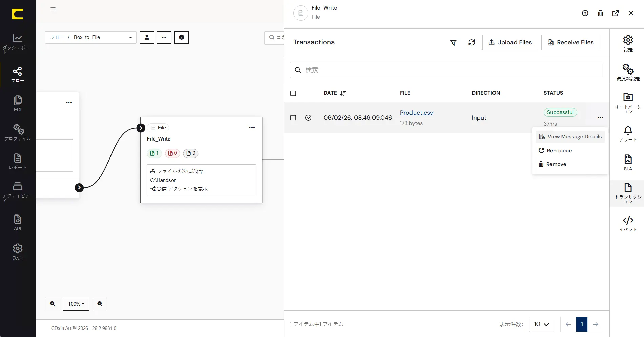The width and height of the screenshot is (644, 337).
Task: Refresh the Transactions list
Action: click(472, 42)
